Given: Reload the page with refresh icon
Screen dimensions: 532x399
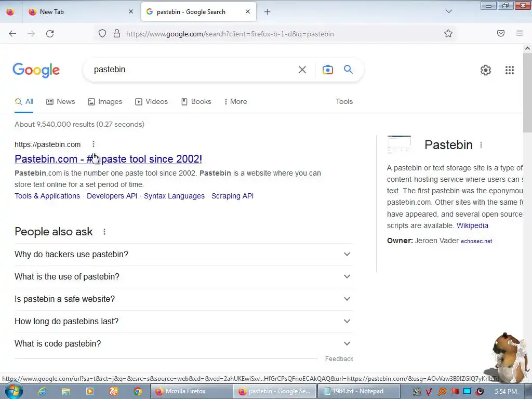Looking at the screenshot, I should click(50, 34).
